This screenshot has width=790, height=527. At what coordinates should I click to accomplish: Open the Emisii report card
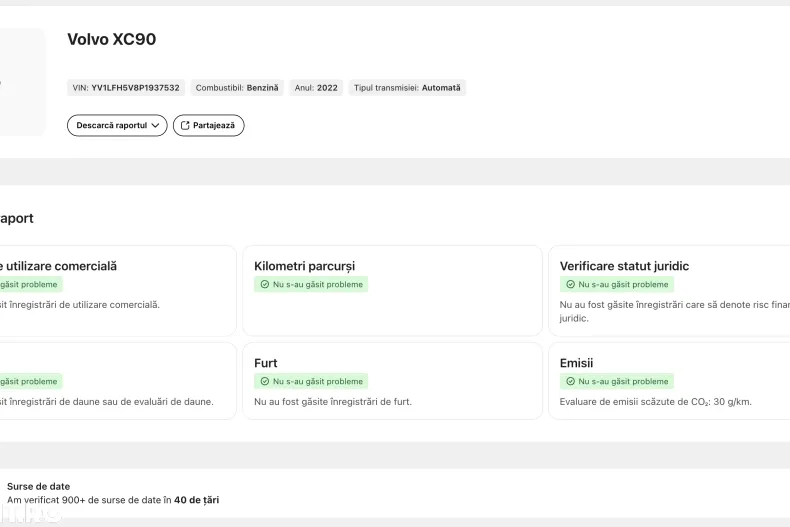coord(668,381)
